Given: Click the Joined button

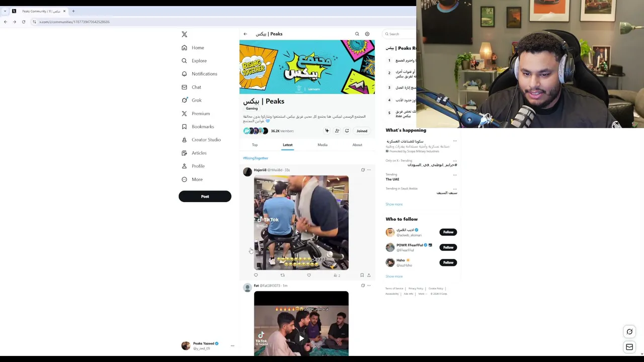Looking at the screenshot, I should [x=362, y=131].
